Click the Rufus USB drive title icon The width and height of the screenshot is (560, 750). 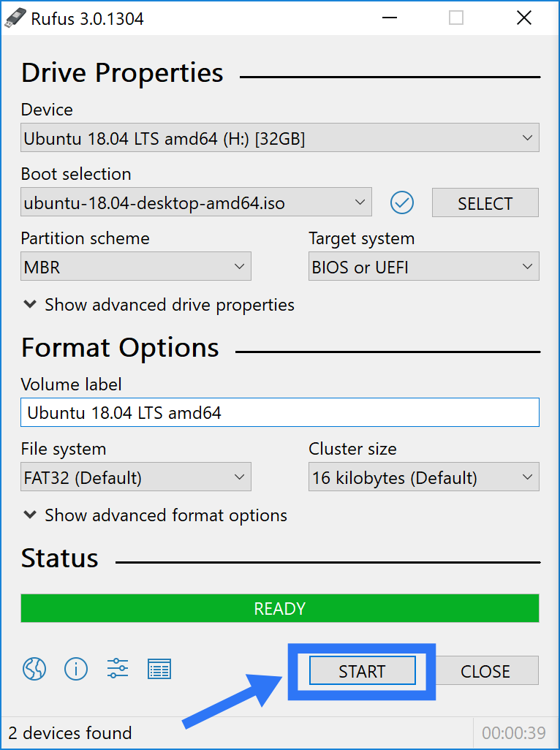(x=15, y=18)
